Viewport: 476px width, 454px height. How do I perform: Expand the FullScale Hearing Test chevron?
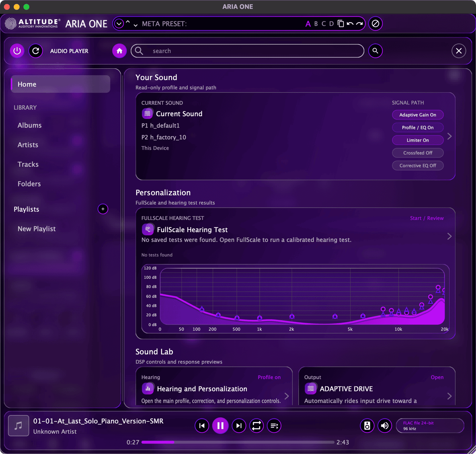tap(449, 236)
